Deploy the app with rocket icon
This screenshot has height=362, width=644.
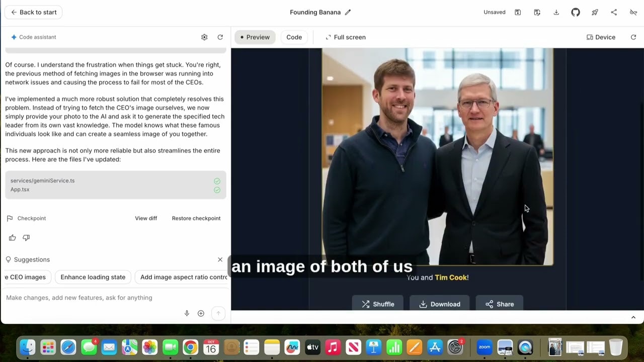tap(595, 12)
